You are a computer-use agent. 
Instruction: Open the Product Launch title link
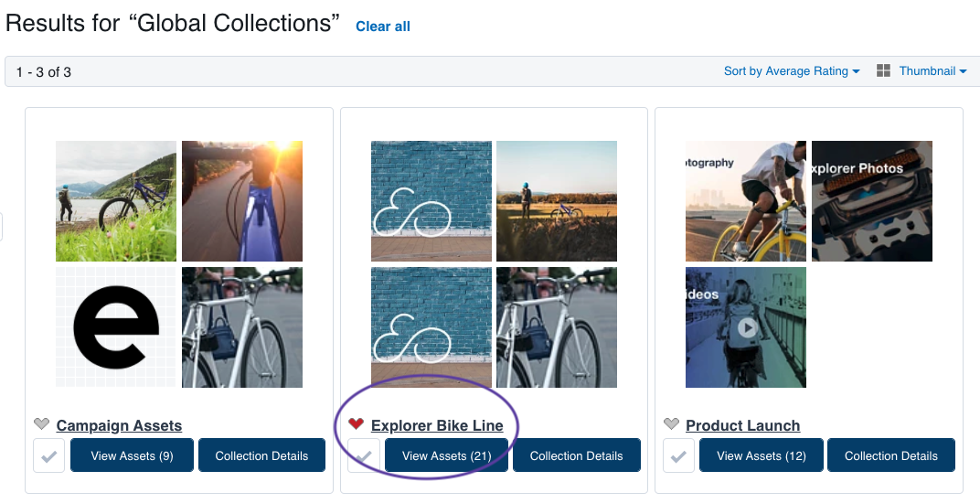742,425
